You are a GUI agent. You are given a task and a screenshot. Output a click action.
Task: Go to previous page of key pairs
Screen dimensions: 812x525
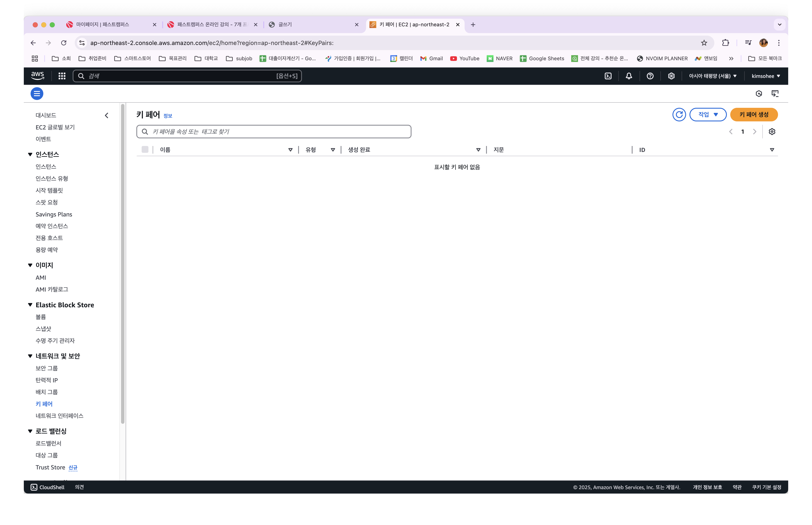[x=730, y=132]
